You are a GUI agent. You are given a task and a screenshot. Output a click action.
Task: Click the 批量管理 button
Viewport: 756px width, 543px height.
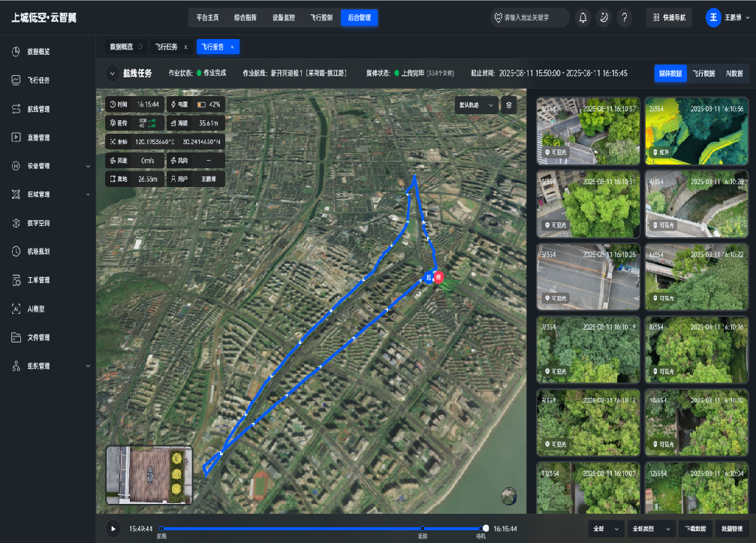(732, 529)
